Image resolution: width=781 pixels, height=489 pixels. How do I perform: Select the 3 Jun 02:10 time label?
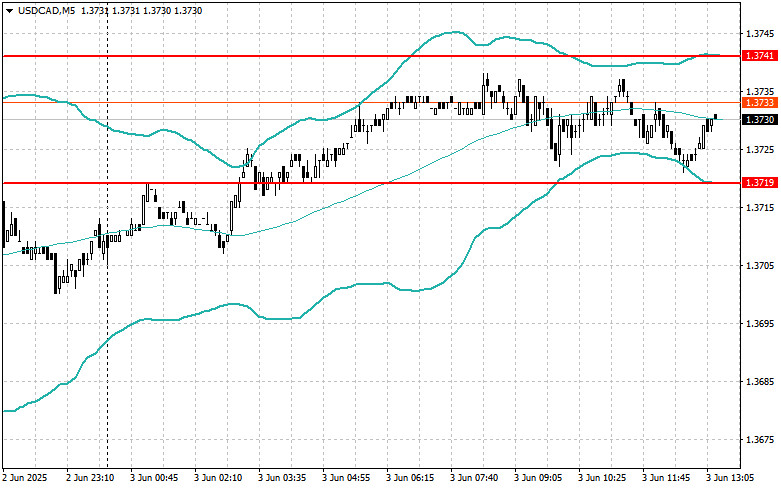(218, 478)
